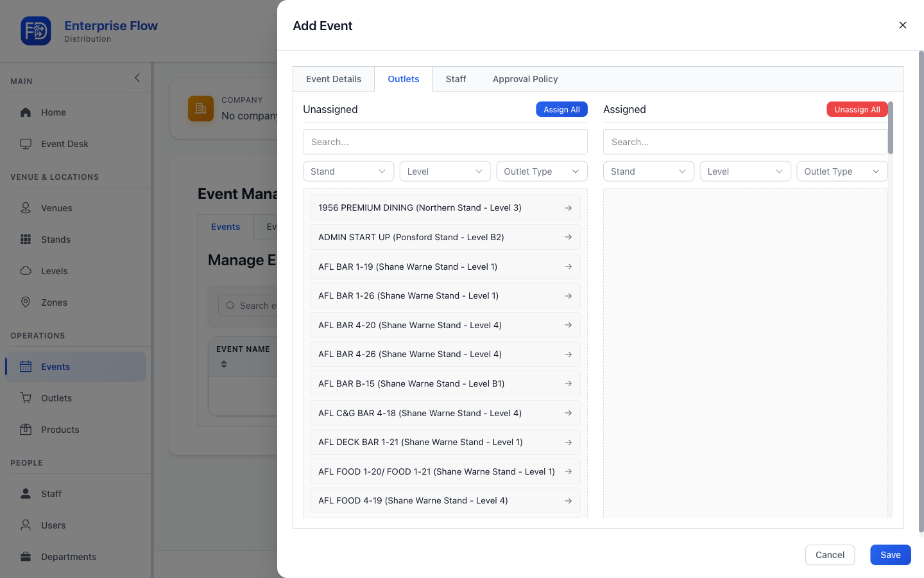The image size is (924, 578).
Task: Open the Event Desk menu item
Action: [x=76, y=144]
